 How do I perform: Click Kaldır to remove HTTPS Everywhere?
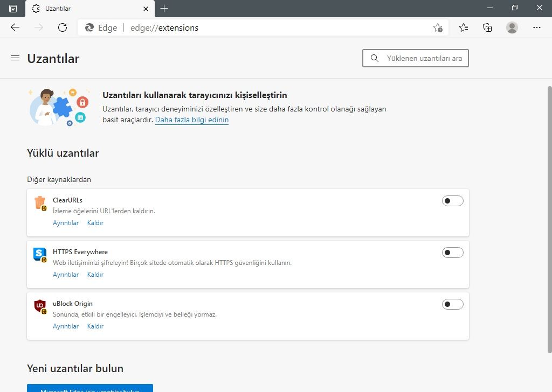pyautogui.click(x=95, y=275)
